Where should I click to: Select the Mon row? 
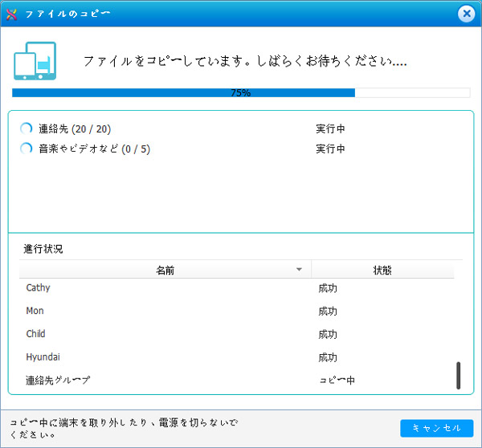[x=237, y=311]
